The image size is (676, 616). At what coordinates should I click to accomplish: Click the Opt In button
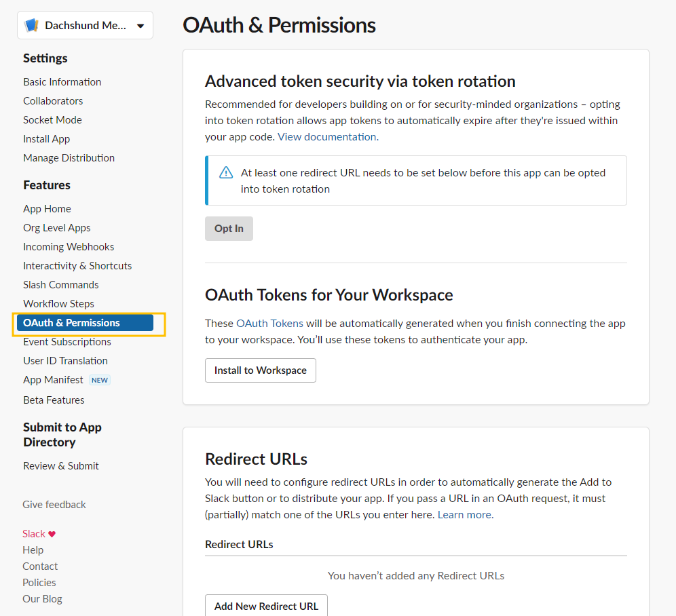(x=229, y=229)
